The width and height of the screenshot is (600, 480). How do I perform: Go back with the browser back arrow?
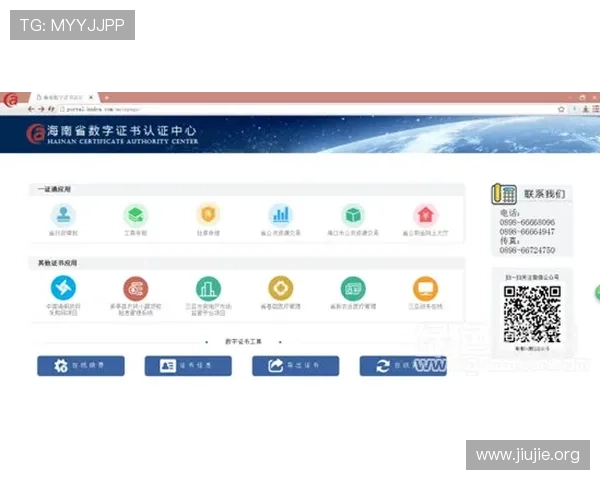click(x=31, y=109)
